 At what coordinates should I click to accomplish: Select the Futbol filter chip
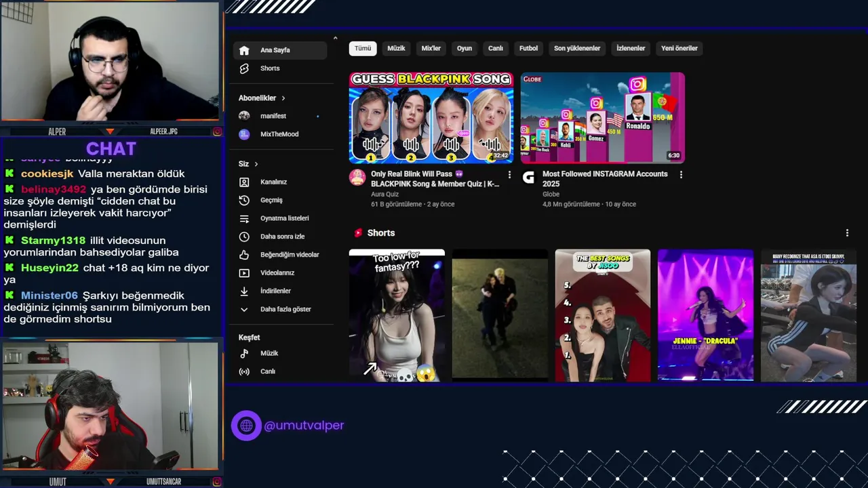[529, 48]
